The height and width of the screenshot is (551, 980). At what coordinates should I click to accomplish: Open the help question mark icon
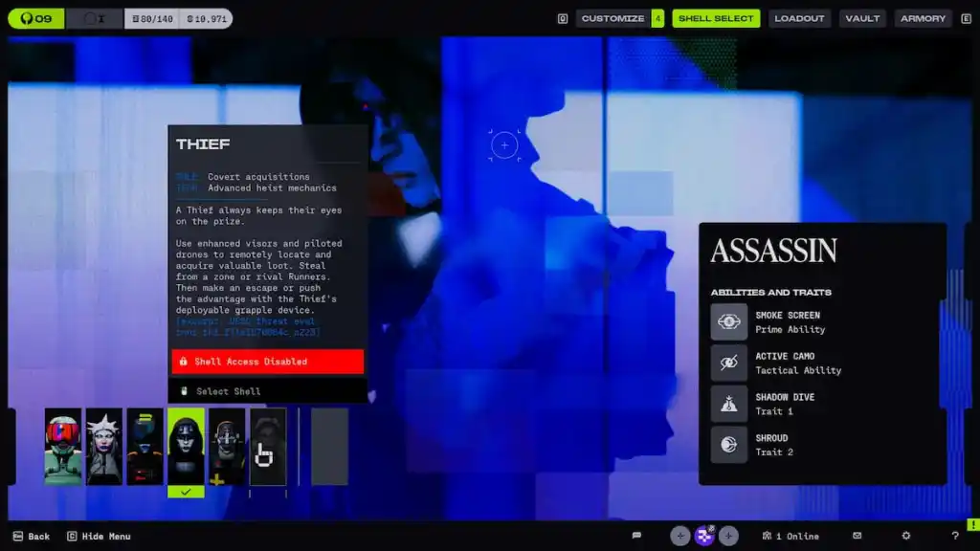coord(954,536)
